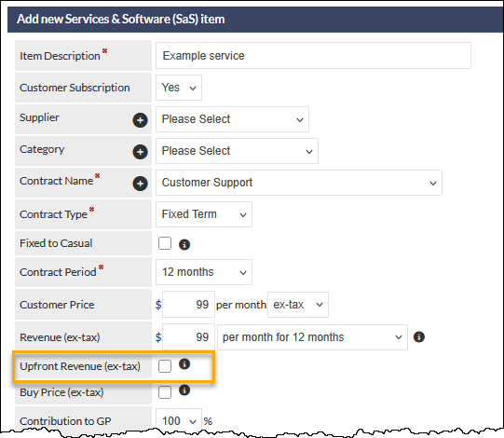Screen dimensions: 504x438
Task: Click the Contract Period label
Action: tap(58, 272)
